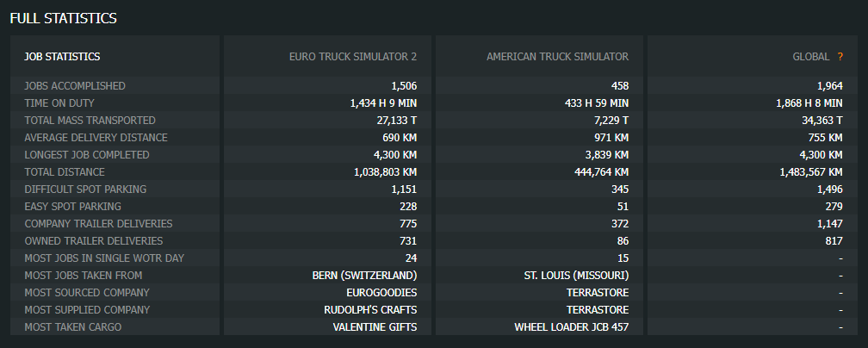The width and height of the screenshot is (868, 348).
Task: Click the 51 easy parking value
Action: tap(623, 206)
